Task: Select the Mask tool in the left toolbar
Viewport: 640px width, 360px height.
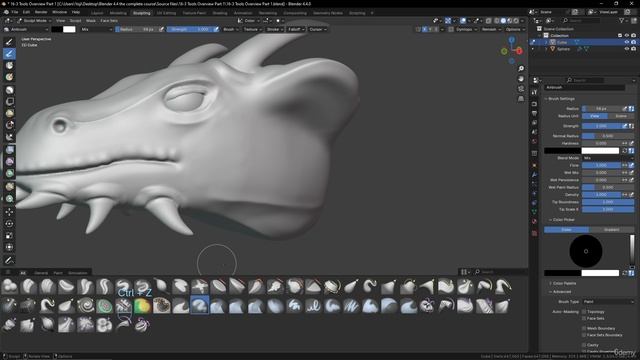Action: point(9,65)
